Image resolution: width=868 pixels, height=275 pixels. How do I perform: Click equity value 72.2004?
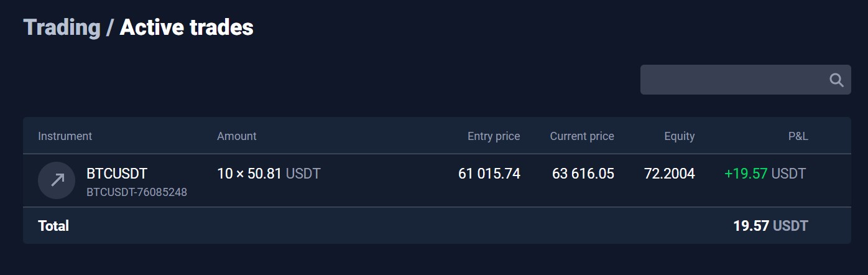(670, 174)
